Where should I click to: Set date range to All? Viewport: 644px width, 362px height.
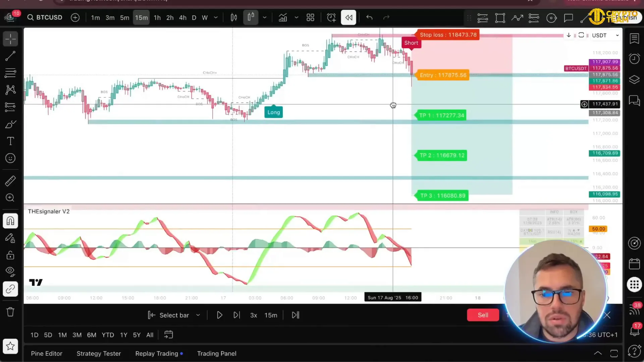click(150, 335)
